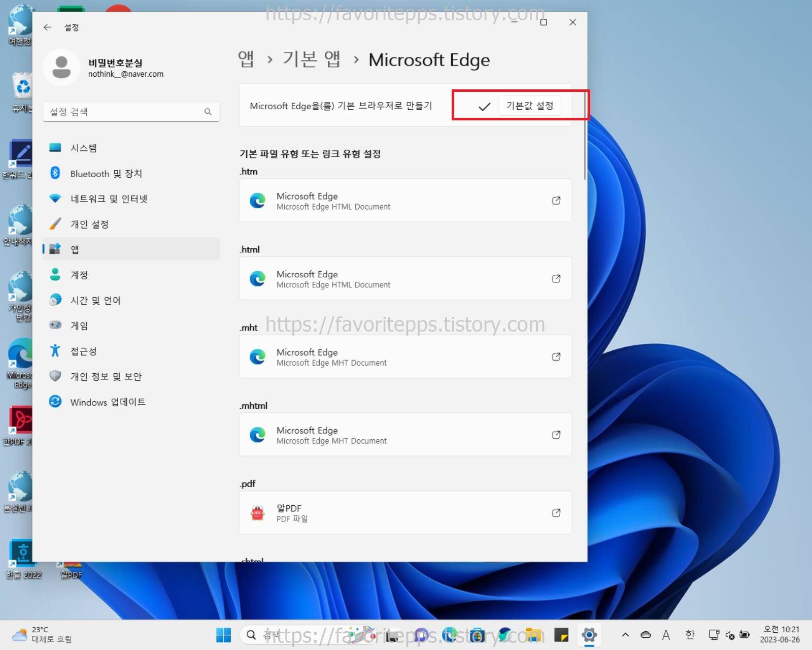This screenshot has width=812, height=650.
Task: Open 한글 2022 desktop shortcut
Action: click(x=23, y=559)
